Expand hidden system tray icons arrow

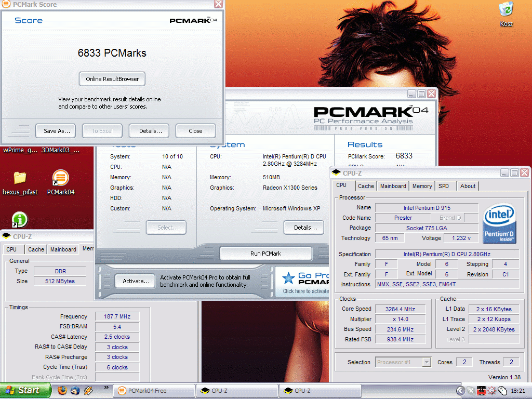(460, 391)
